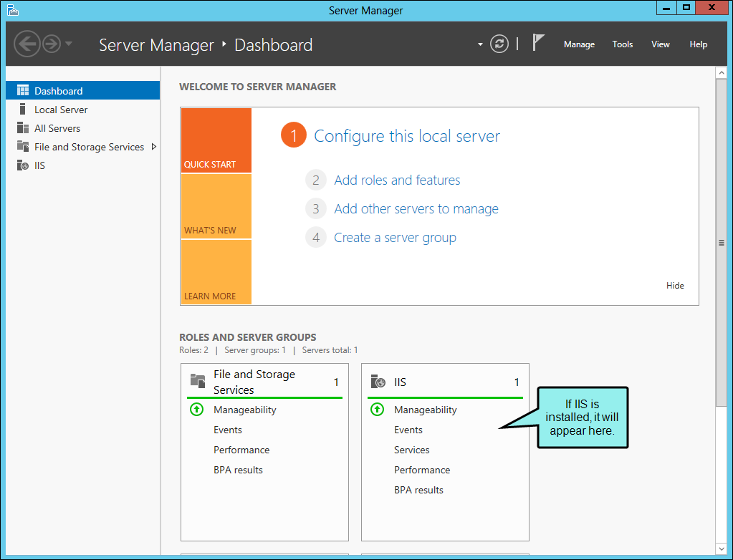Screen dimensions: 733x560
Task: Click Add other servers to manage
Action: (x=416, y=209)
